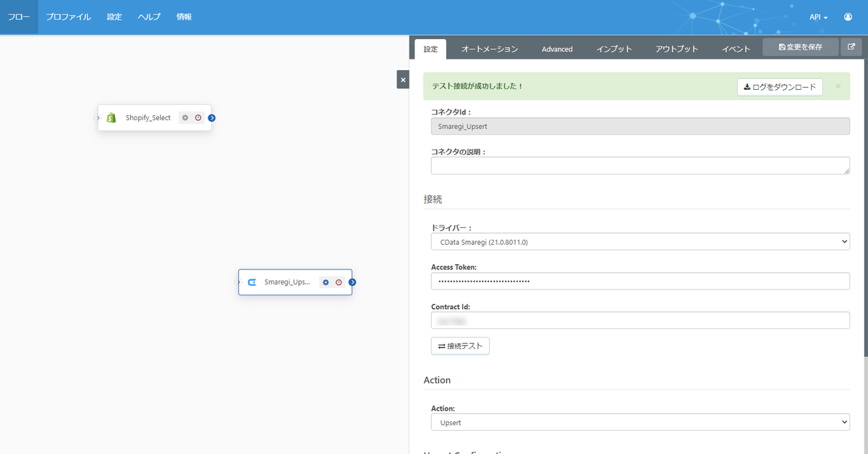
Task: Open the プロファイル menu item
Action: pyautogui.click(x=68, y=17)
